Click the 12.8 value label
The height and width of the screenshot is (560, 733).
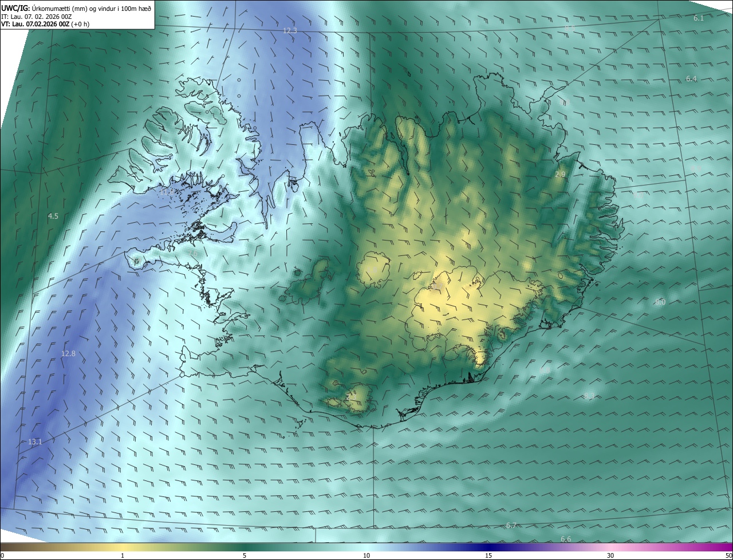click(68, 353)
